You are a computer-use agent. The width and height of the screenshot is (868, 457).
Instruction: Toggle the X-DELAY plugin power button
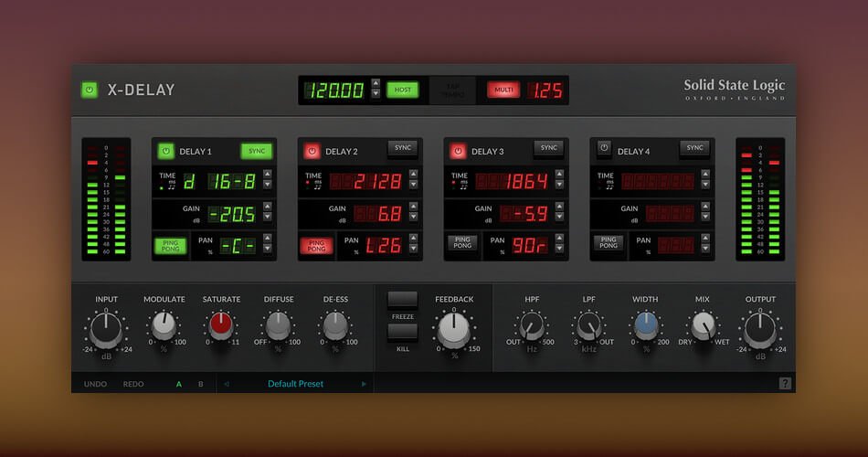90,90
